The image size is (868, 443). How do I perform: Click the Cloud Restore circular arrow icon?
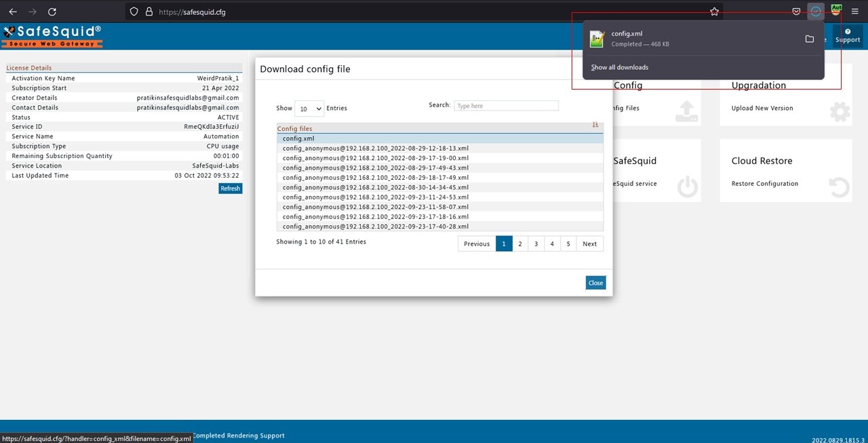click(x=840, y=187)
